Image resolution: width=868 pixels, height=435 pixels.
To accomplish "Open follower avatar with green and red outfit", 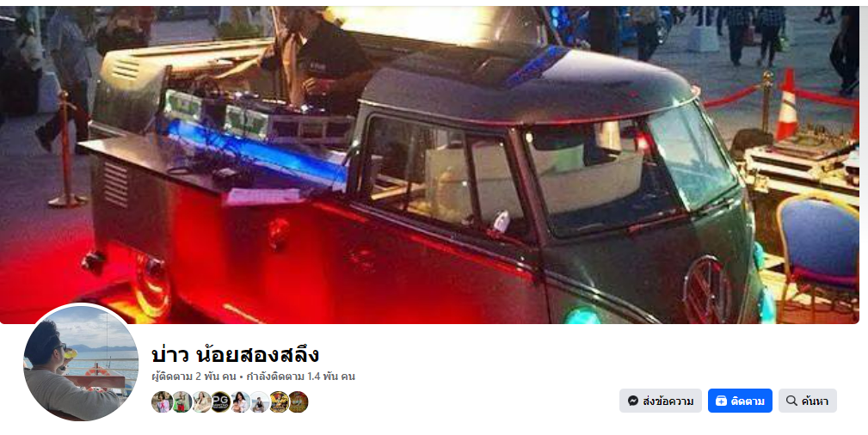I will (x=182, y=401).
